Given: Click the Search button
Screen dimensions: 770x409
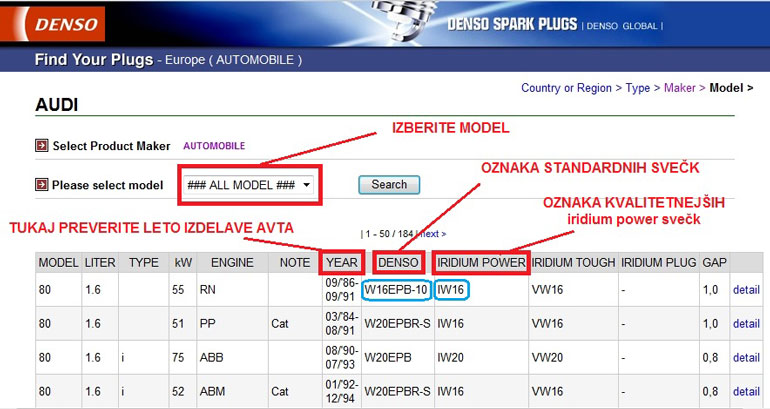Looking at the screenshot, I should (389, 185).
